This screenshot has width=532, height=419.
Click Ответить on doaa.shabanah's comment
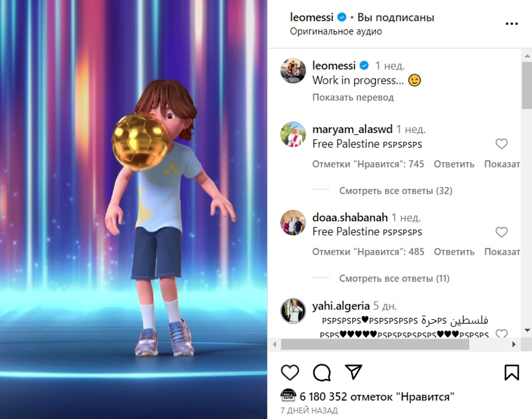click(454, 252)
